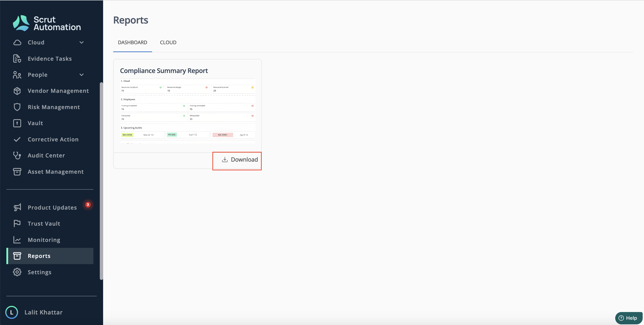
Task: Click the Trust Vault flag icon
Action: (17, 223)
